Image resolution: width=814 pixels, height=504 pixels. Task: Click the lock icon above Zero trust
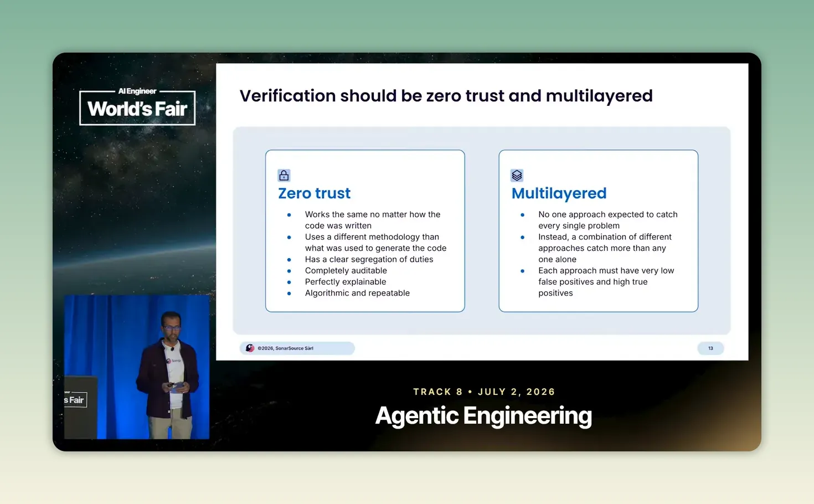click(284, 176)
